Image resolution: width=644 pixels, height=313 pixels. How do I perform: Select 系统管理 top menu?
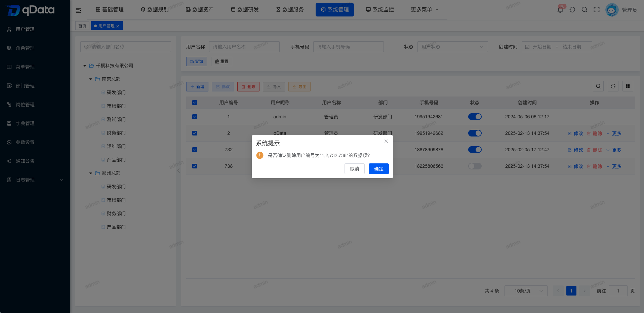[x=335, y=10]
